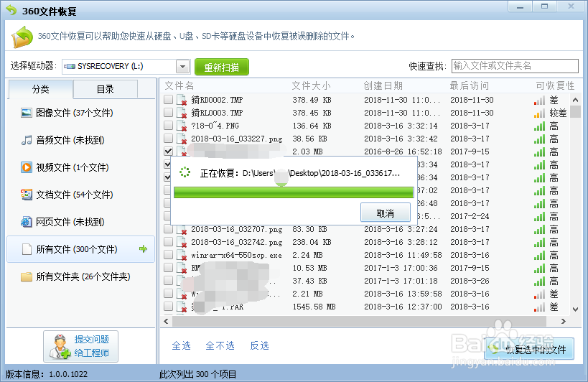Click the 重新扫描 rescan button
The image size is (588, 382).
point(222,67)
